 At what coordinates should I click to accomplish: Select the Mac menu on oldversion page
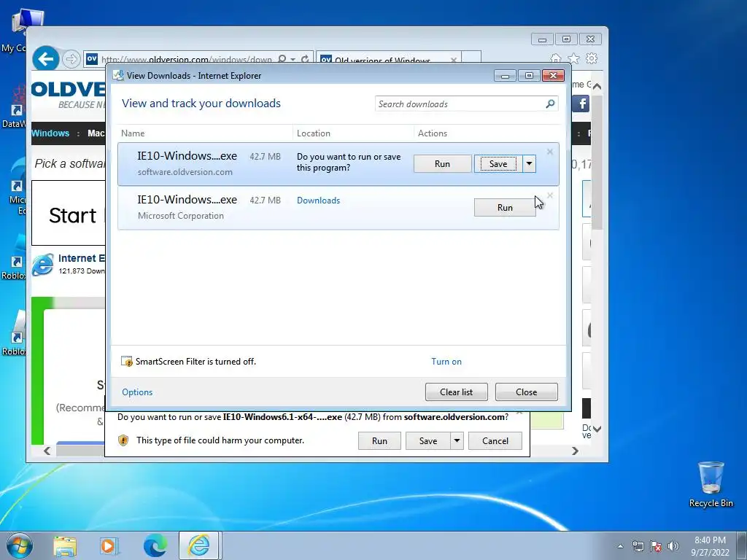[x=96, y=133]
